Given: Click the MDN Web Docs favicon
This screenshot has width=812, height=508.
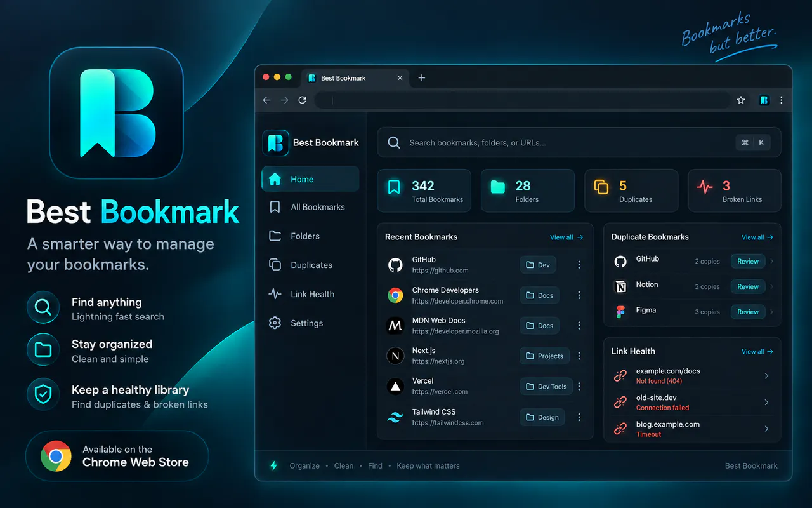Looking at the screenshot, I should (x=395, y=326).
